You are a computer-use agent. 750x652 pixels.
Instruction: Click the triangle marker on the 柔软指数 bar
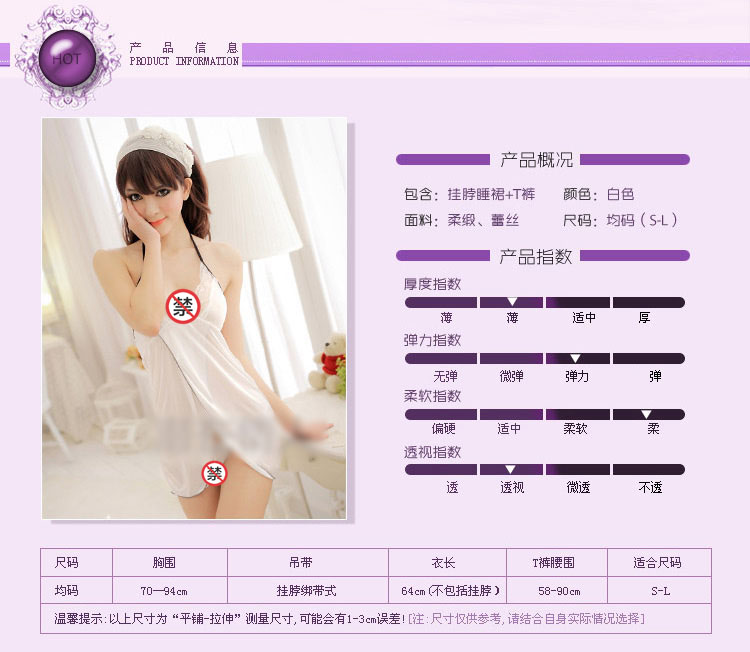[x=646, y=414]
